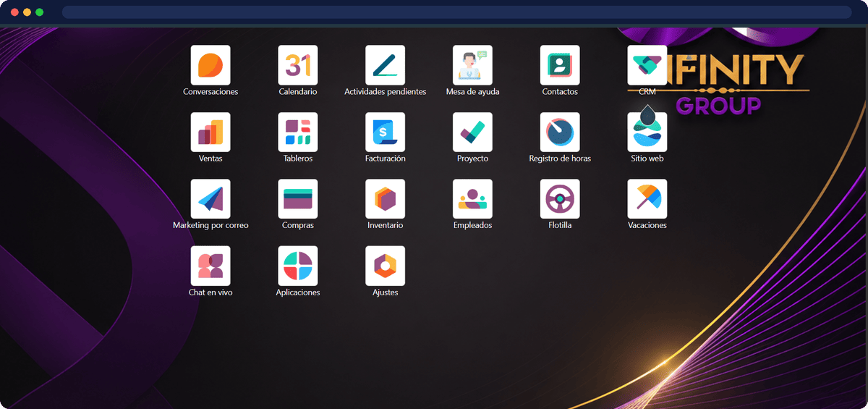
Task: Click the "Tableros" text label
Action: tap(298, 159)
